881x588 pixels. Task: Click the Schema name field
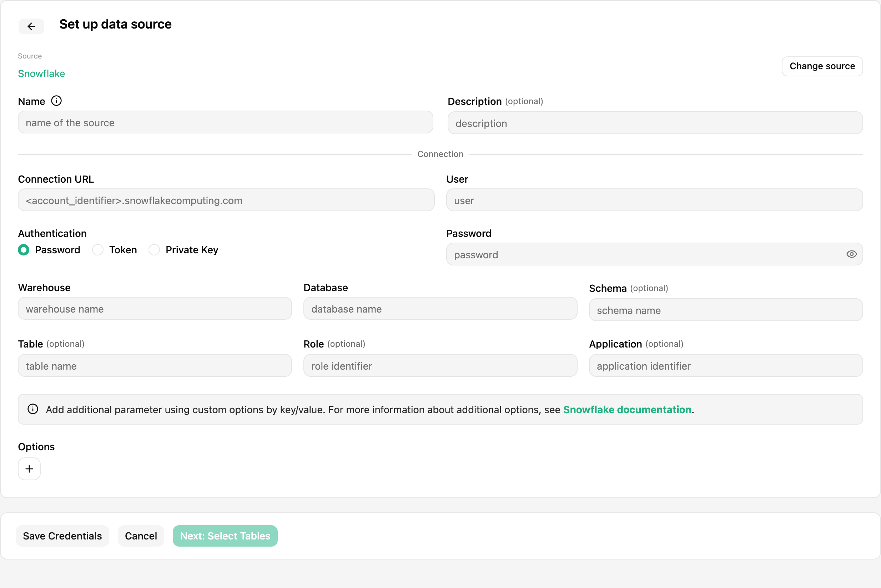726,310
